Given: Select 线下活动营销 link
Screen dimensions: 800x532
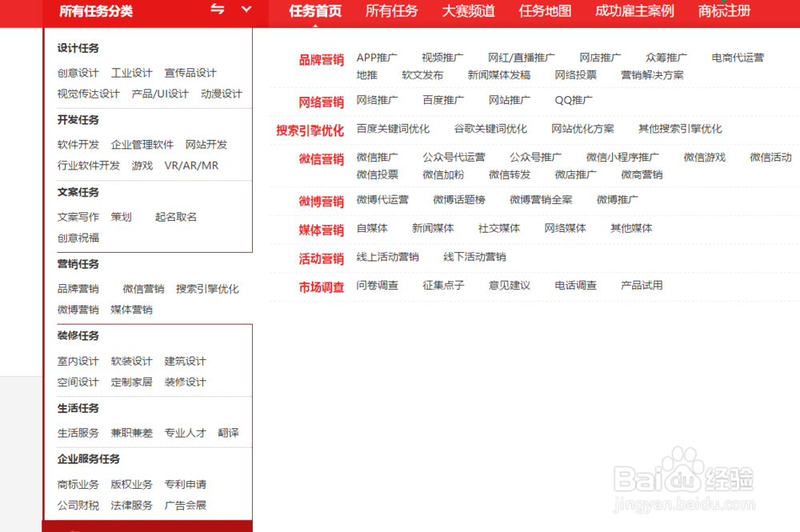Looking at the screenshot, I should (x=474, y=257).
